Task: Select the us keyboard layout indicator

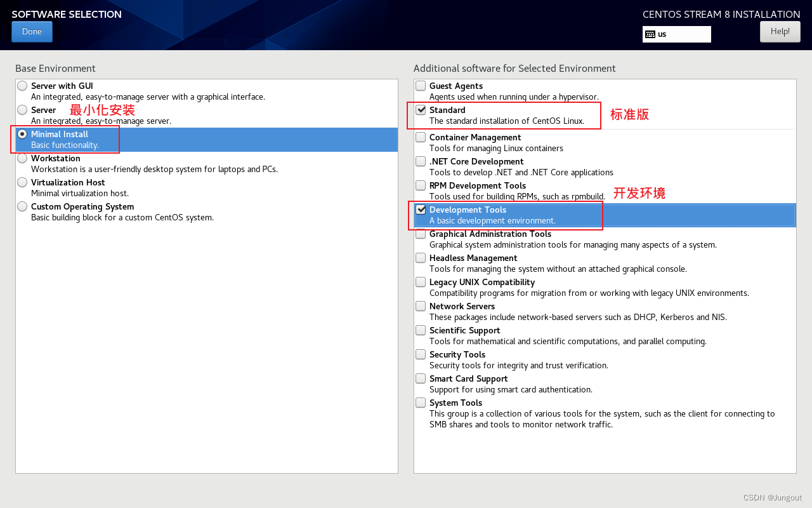Action: (x=677, y=34)
